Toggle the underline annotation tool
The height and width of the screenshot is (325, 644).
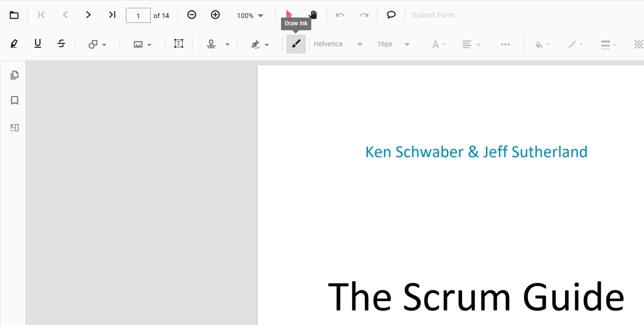tap(38, 44)
